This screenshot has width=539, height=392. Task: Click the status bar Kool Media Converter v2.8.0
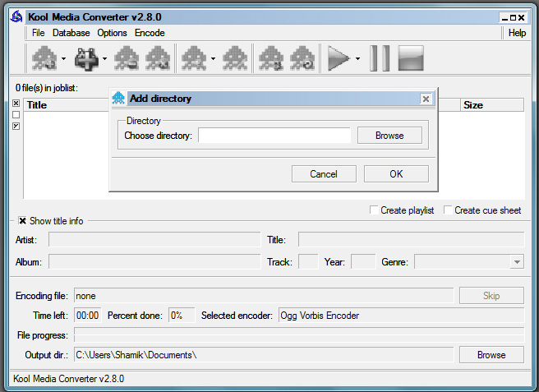click(69, 379)
